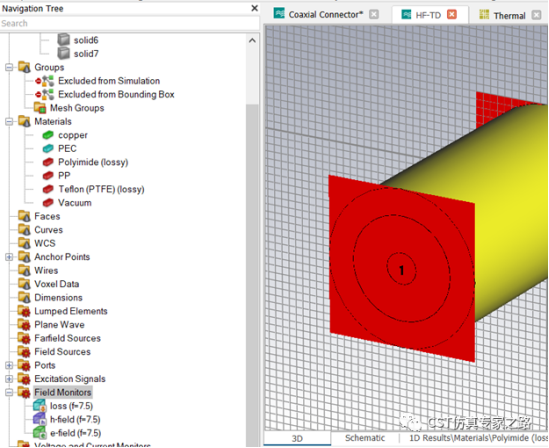Click the navigation tree scroll up arrow
This screenshot has height=448, width=549.
pyautogui.click(x=252, y=41)
